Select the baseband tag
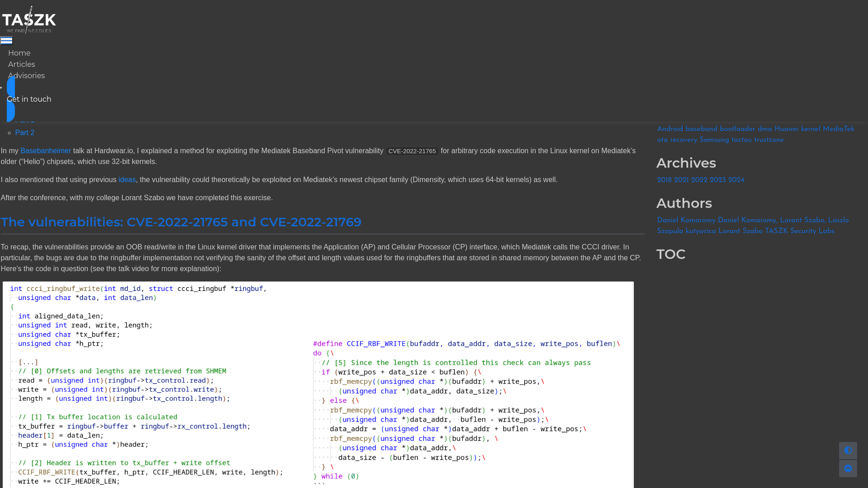 pos(701,129)
